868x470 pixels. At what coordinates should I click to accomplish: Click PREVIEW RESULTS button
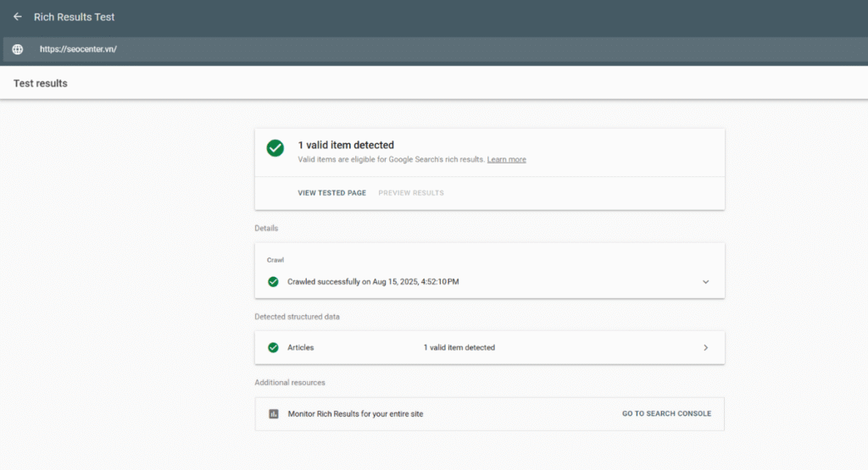411,193
